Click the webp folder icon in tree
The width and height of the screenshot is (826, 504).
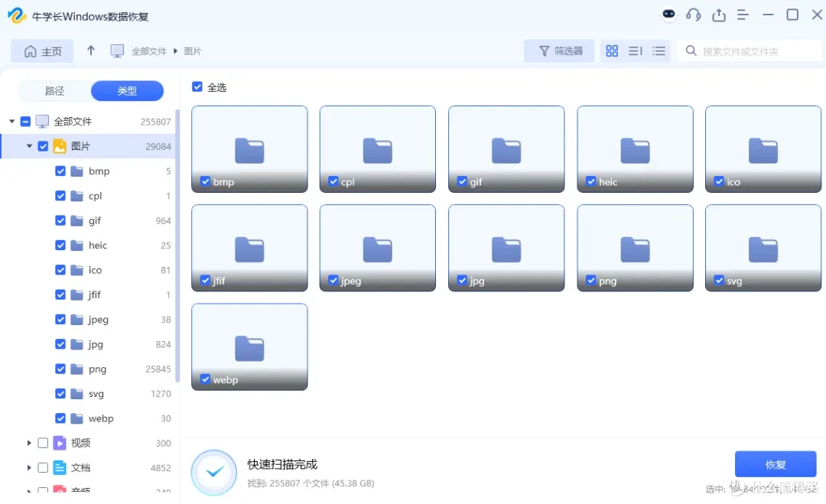coord(77,418)
